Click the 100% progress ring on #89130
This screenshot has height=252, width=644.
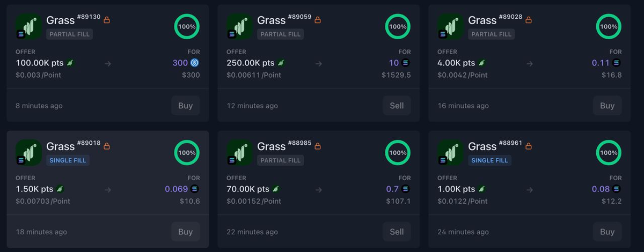tap(187, 26)
